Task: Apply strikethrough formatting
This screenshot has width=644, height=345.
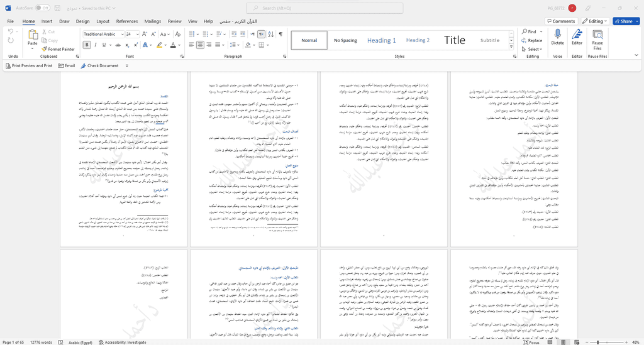Action: tap(118, 45)
